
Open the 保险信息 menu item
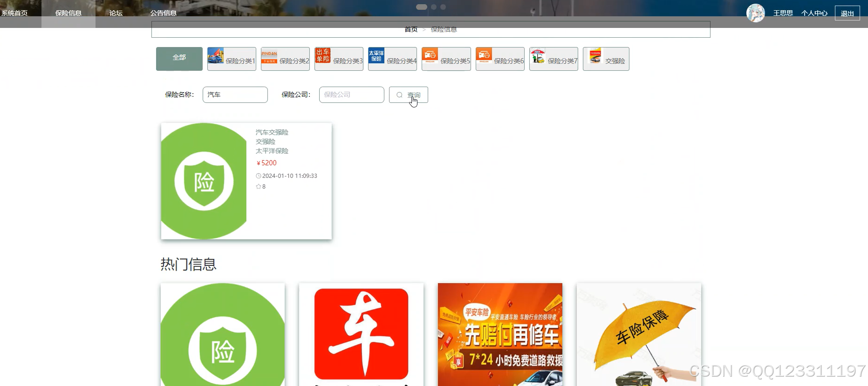[x=68, y=13]
